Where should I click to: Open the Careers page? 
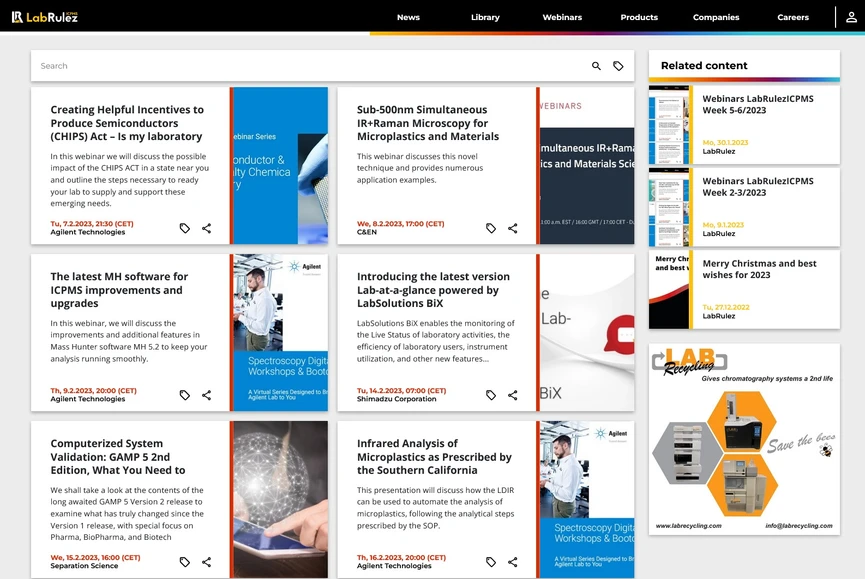point(793,17)
